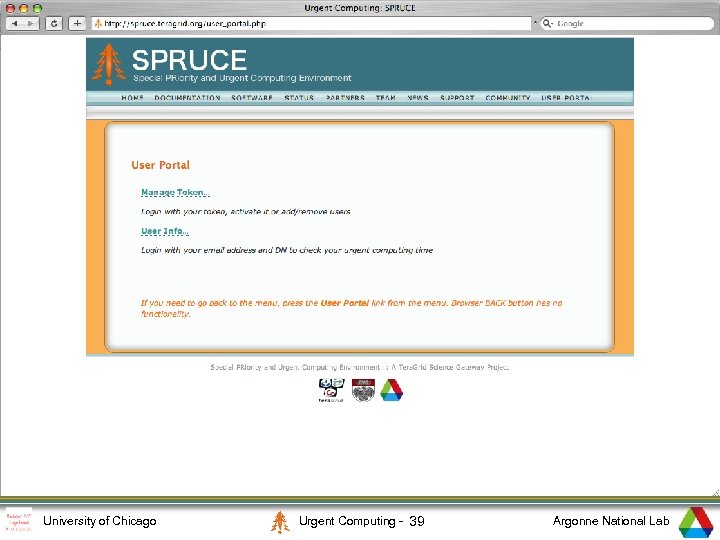Reload the page with the refresh button
Viewport: 720px width, 540px height.
point(54,23)
